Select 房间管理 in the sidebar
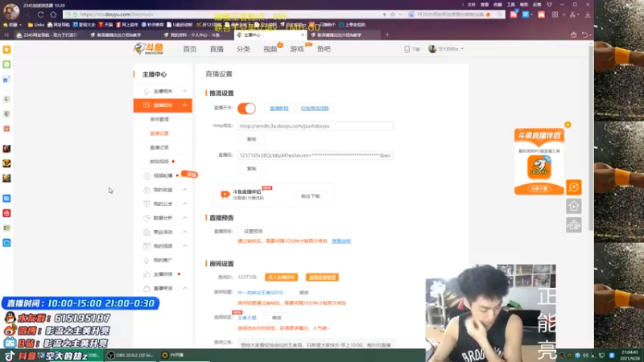This screenshot has height=362, width=644. point(159,119)
